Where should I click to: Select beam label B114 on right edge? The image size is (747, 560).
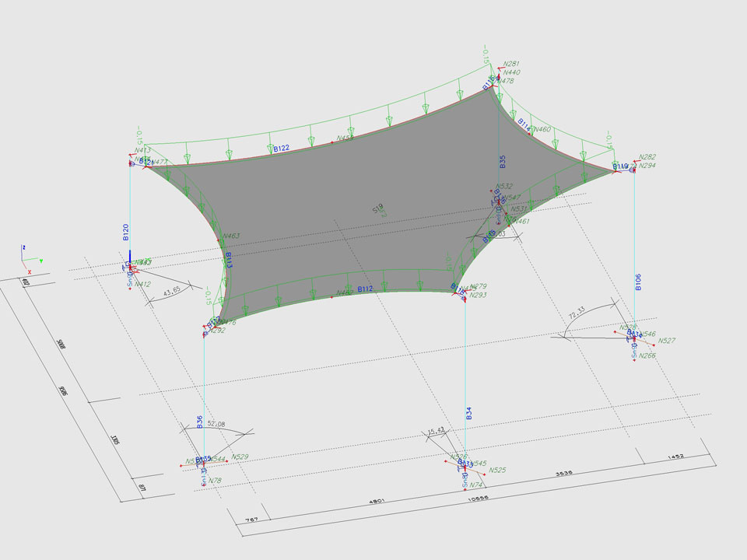click(524, 124)
